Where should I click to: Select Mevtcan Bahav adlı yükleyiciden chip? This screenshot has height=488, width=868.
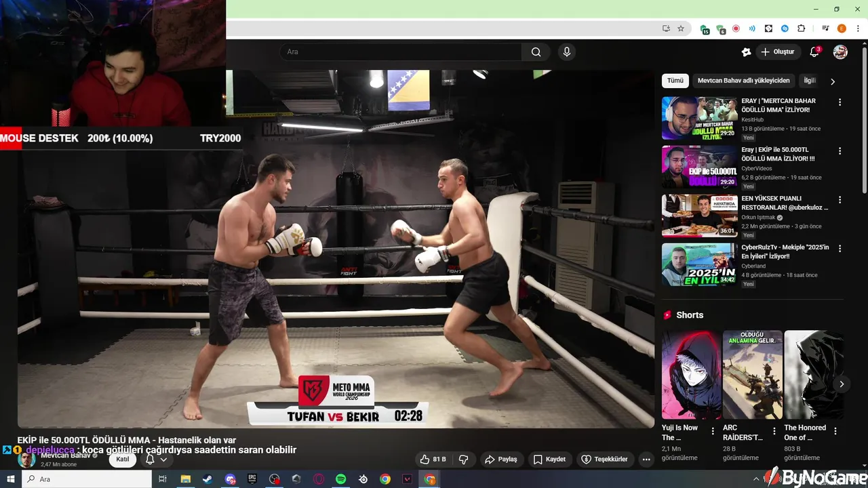[743, 81]
